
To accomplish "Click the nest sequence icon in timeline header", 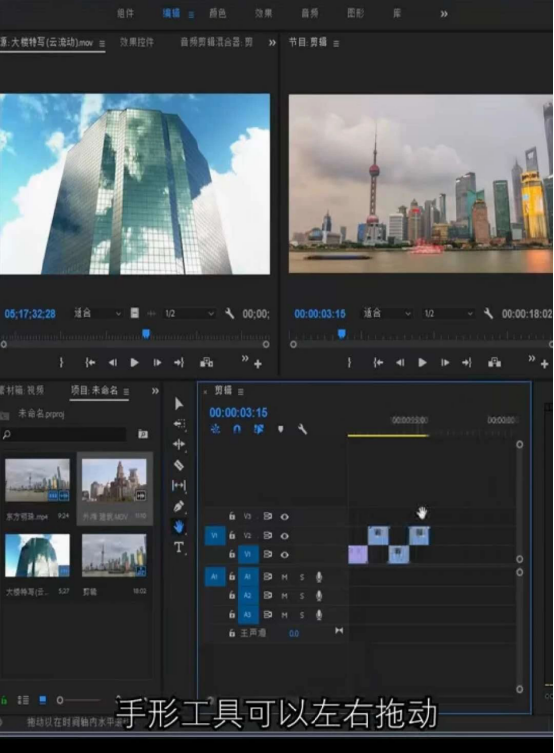I will [215, 429].
